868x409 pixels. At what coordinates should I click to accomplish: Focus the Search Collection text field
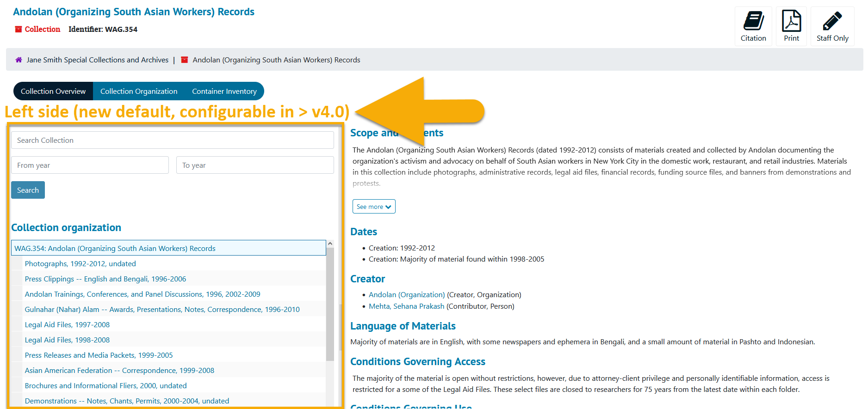pyautogui.click(x=172, y=140)
